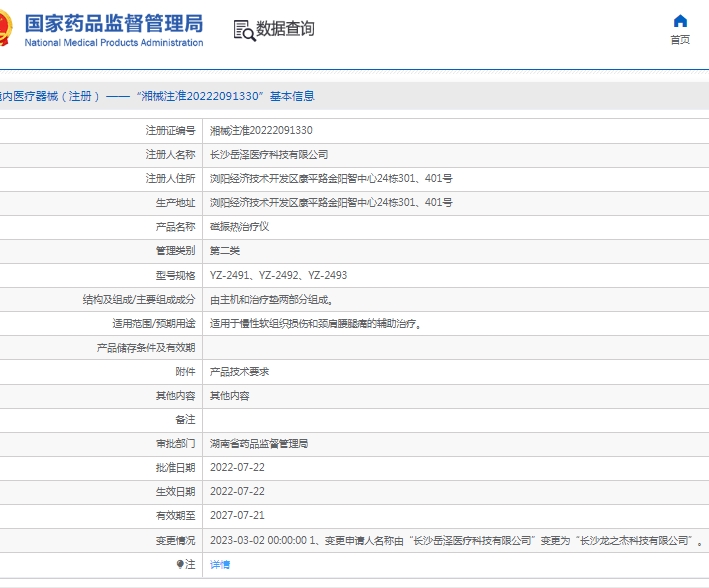Click the 产品储存条件及有效期 label
The width and height of the screenshot is (709, 588).
pyautogui.click(x=146, y=348)
